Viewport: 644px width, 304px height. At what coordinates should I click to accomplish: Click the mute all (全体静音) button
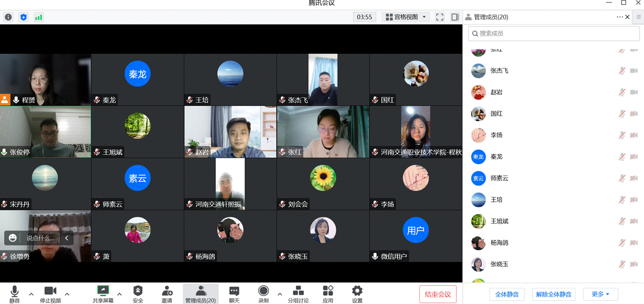tap(507, 294)
